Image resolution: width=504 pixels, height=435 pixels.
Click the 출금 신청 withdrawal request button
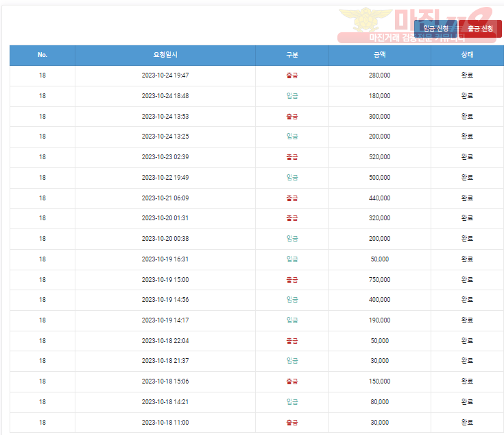pyautogui.click(x=480, y=29)
